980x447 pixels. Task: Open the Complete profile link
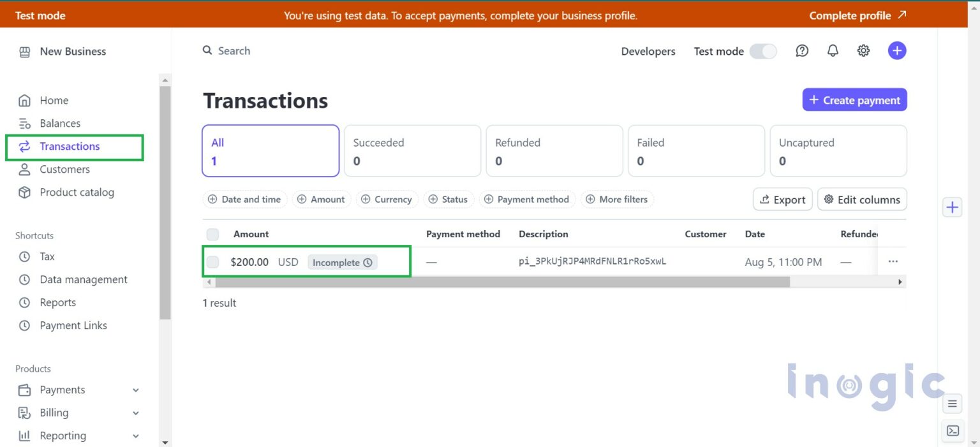point(857,15)
